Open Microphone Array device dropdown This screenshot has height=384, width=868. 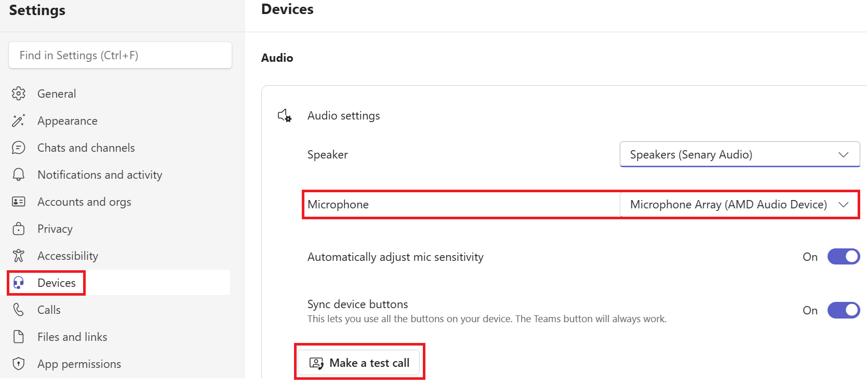coord(740,204)
